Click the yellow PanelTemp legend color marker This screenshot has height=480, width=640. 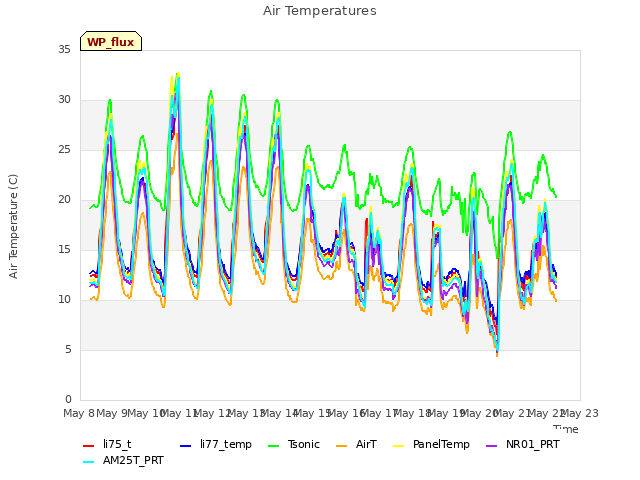[x=398, y=445]
